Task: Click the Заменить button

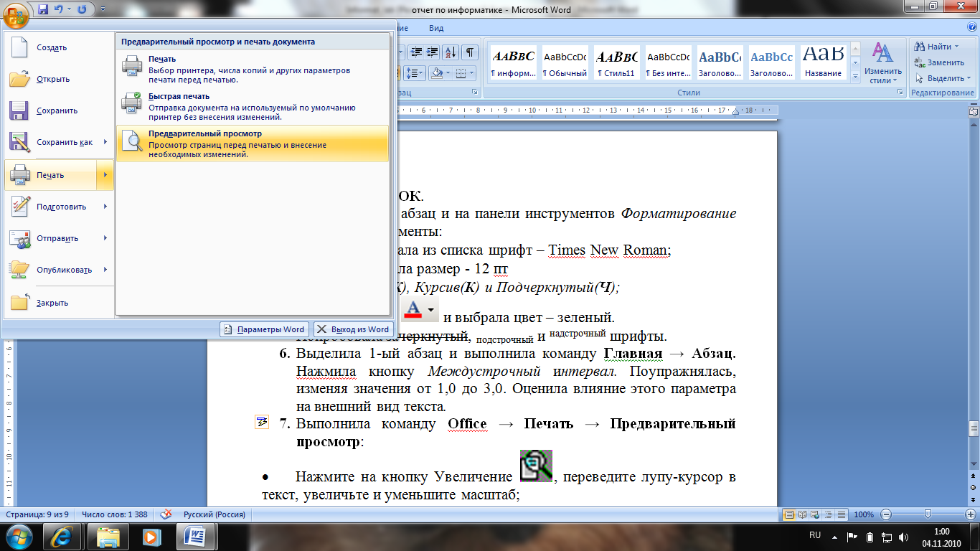Action: coord(941,62)
